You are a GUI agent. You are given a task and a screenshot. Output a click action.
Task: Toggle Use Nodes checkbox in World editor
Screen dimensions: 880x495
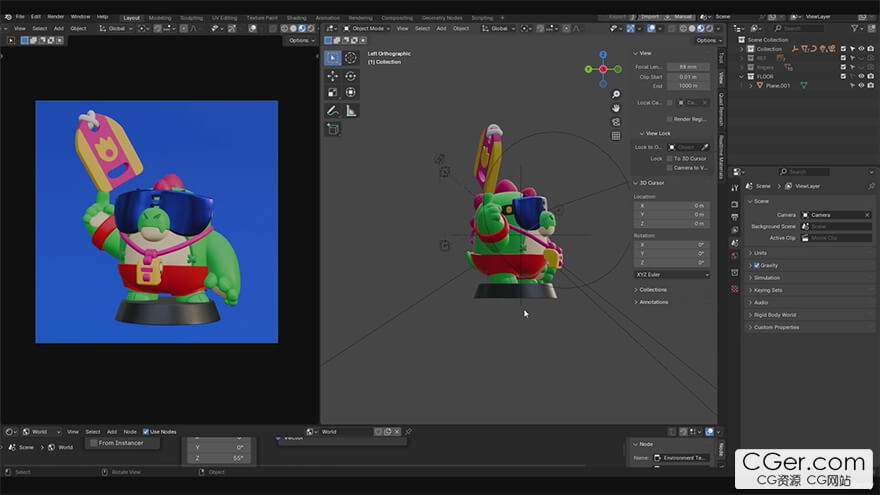point(146,432)
